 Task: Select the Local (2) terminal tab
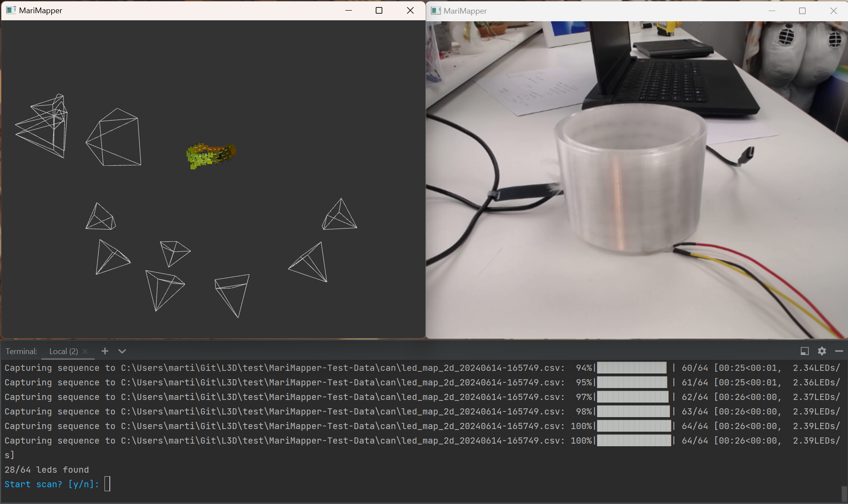pyautogui.click(x=63, y=351)
